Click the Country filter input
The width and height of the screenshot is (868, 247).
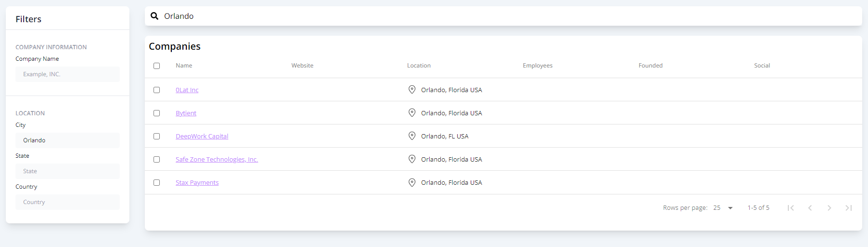pos(68,202)
